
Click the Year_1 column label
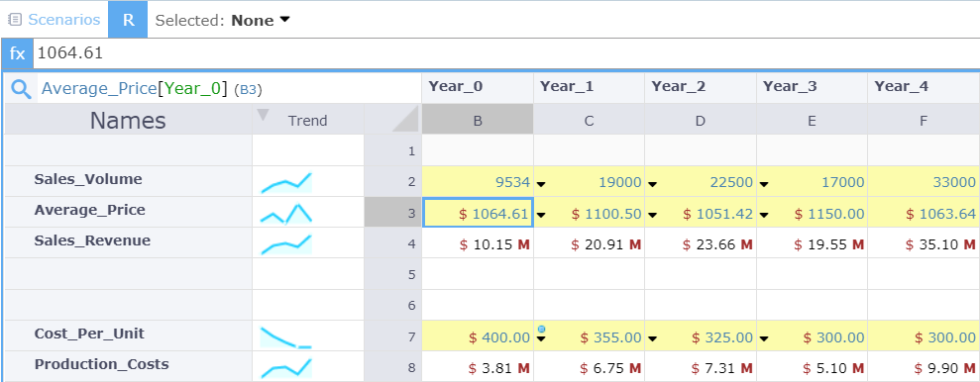point(566,87)
